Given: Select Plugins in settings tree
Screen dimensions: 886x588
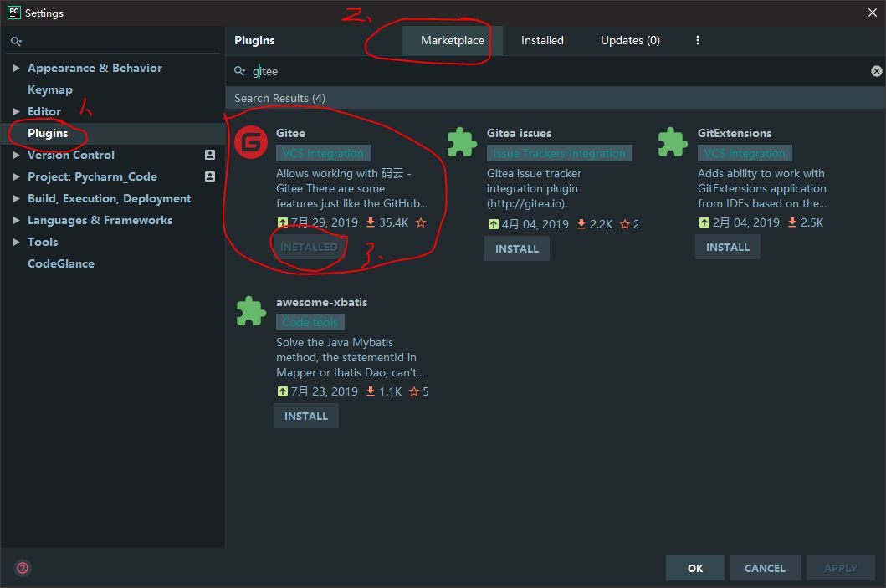Looking at the screenshot, I should (x=48, y=133).
